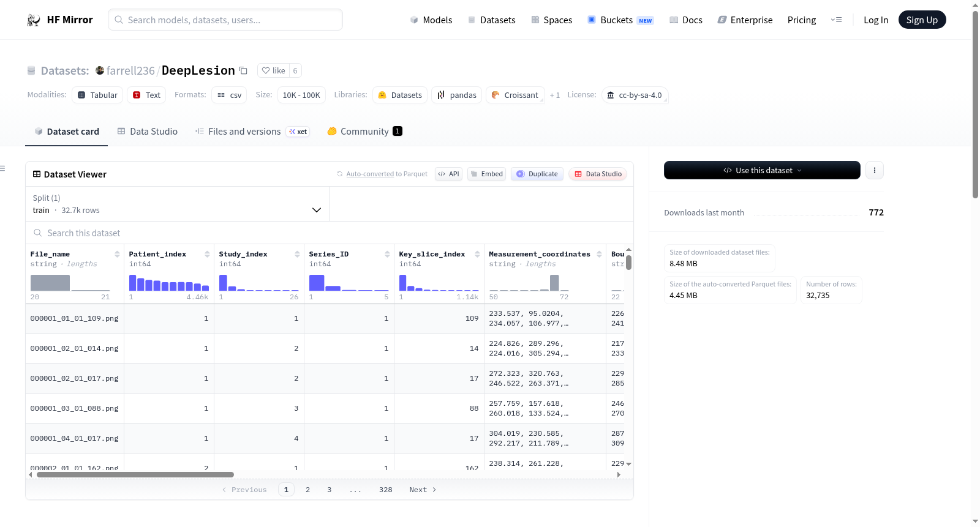Click the API button in Dataset Viewer
The height and width of the screenshot is (527, 980).
point(448,174)
